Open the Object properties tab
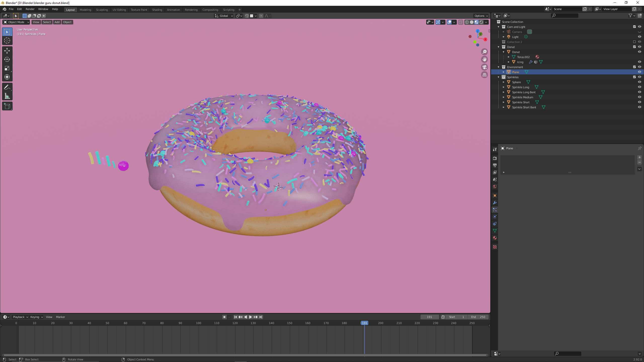Viewport: 644px width, 362px height. point(495,195)
